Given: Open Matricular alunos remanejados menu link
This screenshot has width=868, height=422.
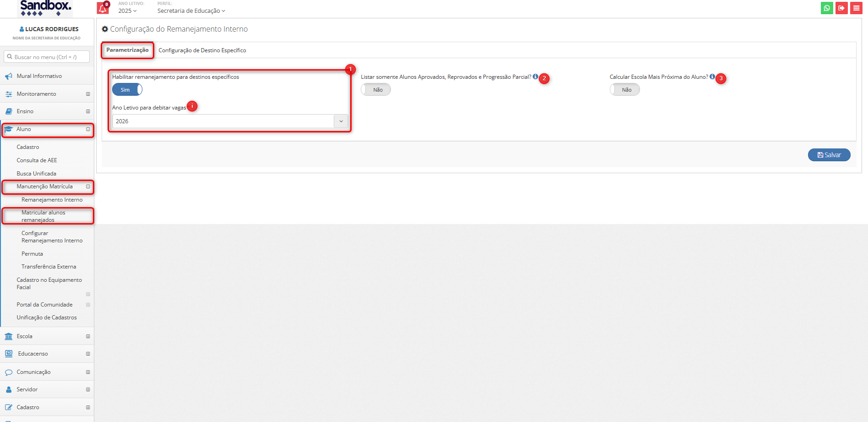Looking at the screenshot, I should [x=43, y=216].
